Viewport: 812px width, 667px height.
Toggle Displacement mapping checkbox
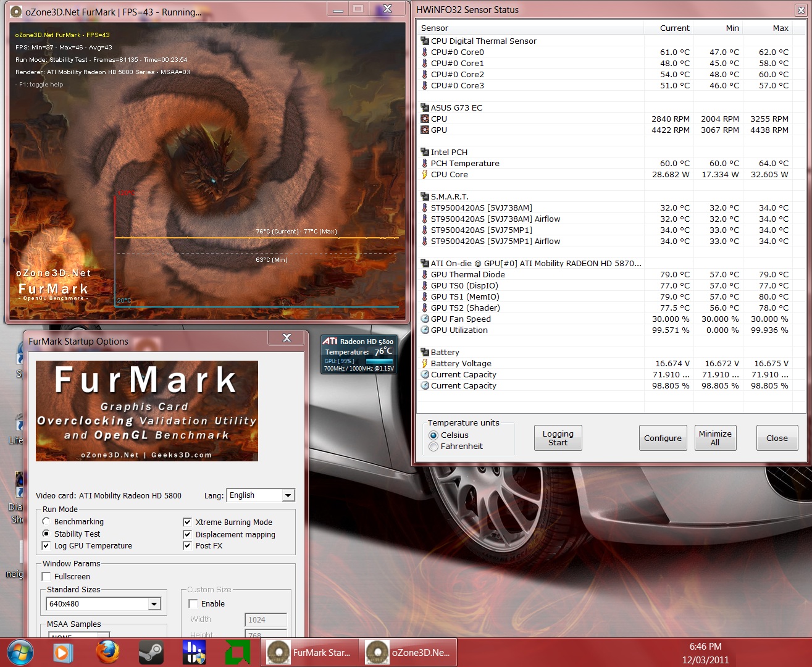[x=187, y=534]
